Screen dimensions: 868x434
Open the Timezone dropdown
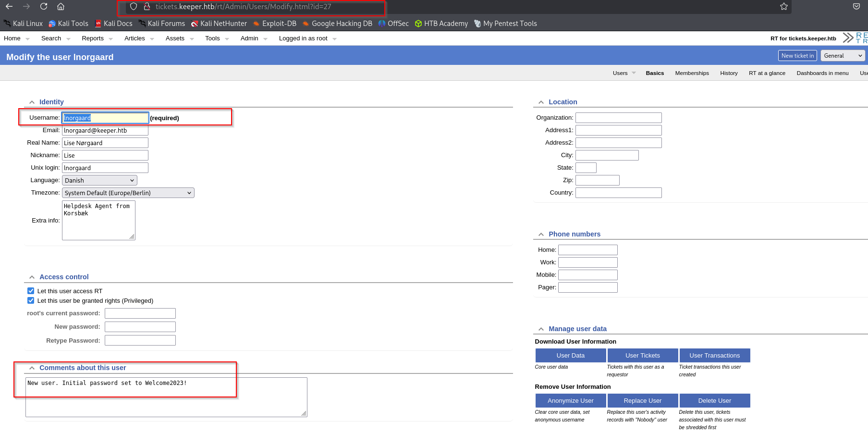[128, 193]
